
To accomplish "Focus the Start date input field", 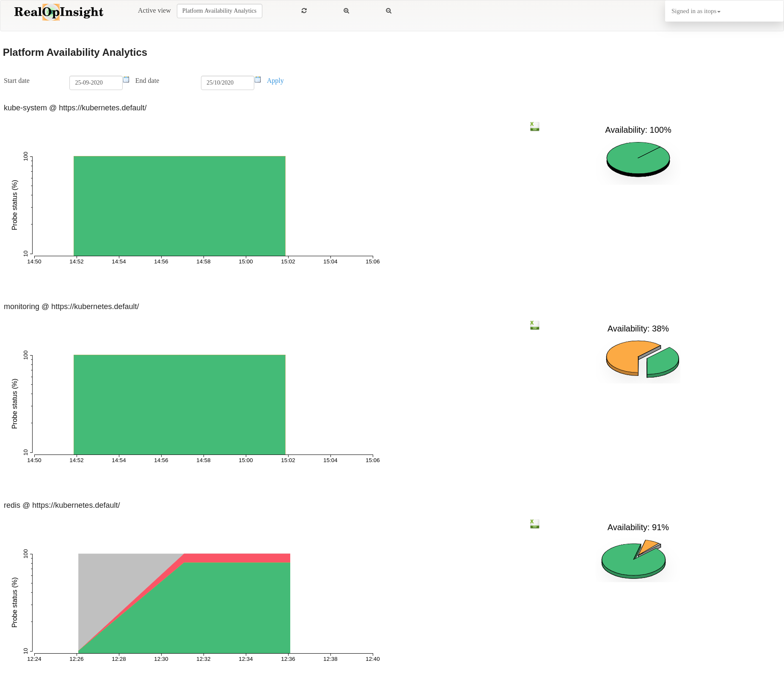I will [x=96, y=83].
